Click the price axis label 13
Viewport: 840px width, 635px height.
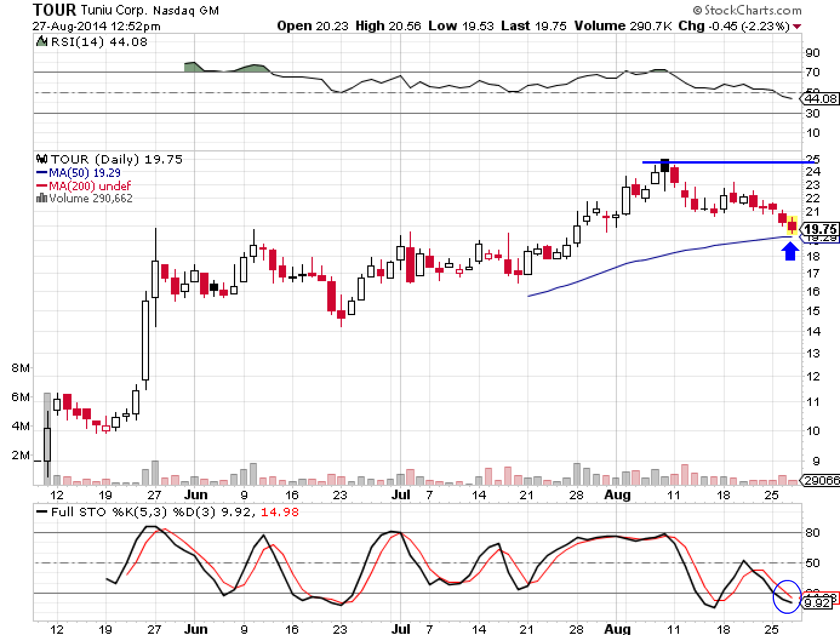click(812, 353)
